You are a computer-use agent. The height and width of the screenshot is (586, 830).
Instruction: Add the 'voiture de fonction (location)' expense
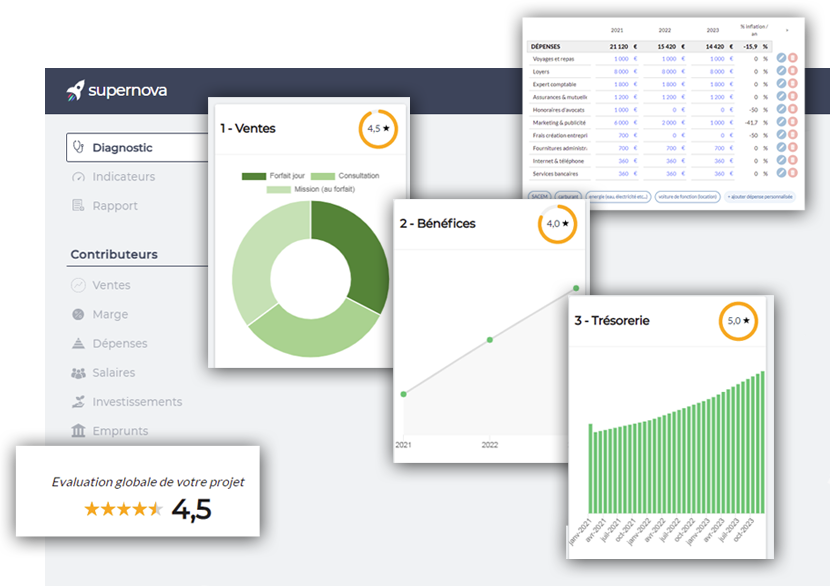pyautogui.click(x=687, y=197)
